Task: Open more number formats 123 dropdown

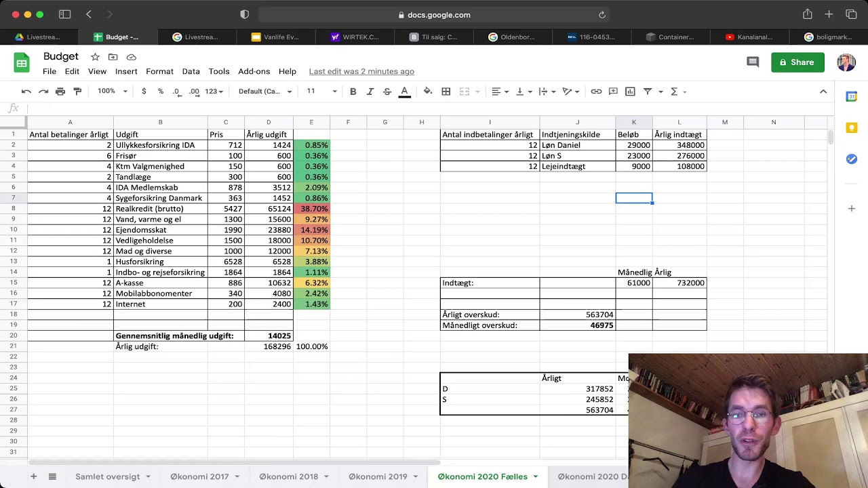Action: [x=214, y=91]
